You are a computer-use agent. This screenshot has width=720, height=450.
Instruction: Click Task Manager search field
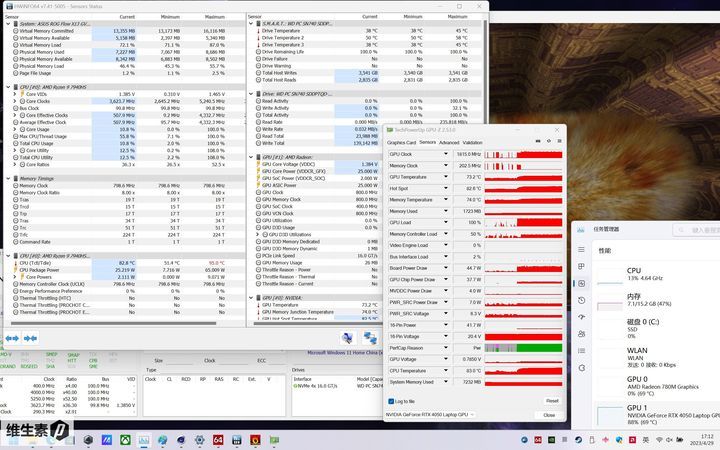coord(697,229)
